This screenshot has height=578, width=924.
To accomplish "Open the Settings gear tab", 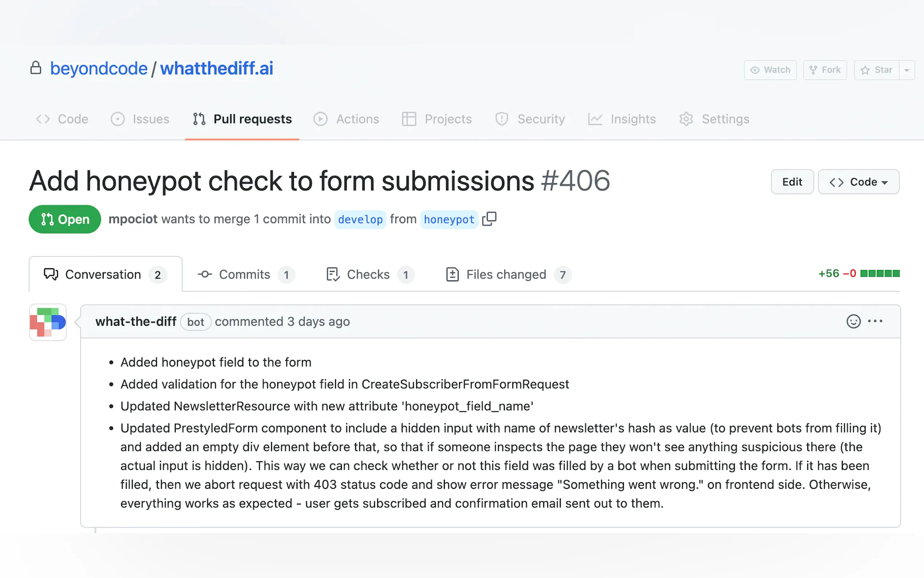I will tap(714, 119).
